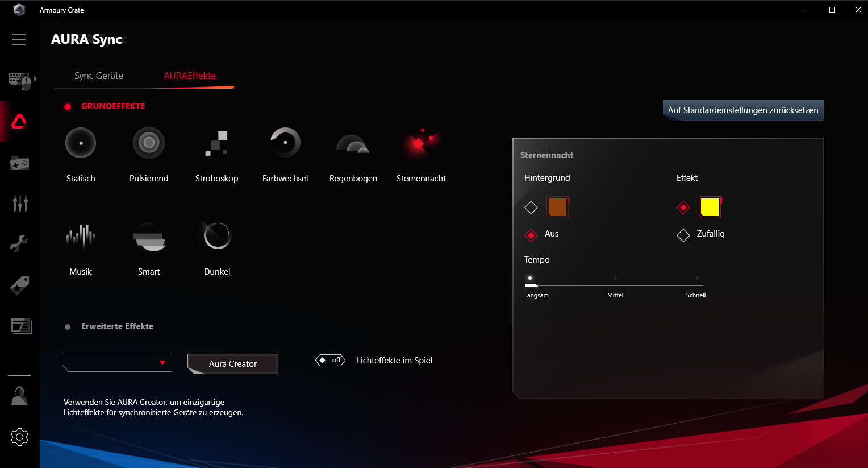Set Tempo slider to Schnell
Viewport: 868px width, 468px height.
(x=698, y=279)
